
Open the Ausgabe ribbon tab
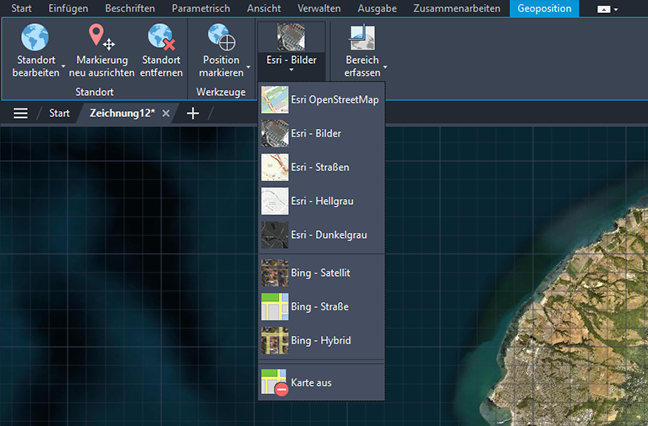(377, 8)
